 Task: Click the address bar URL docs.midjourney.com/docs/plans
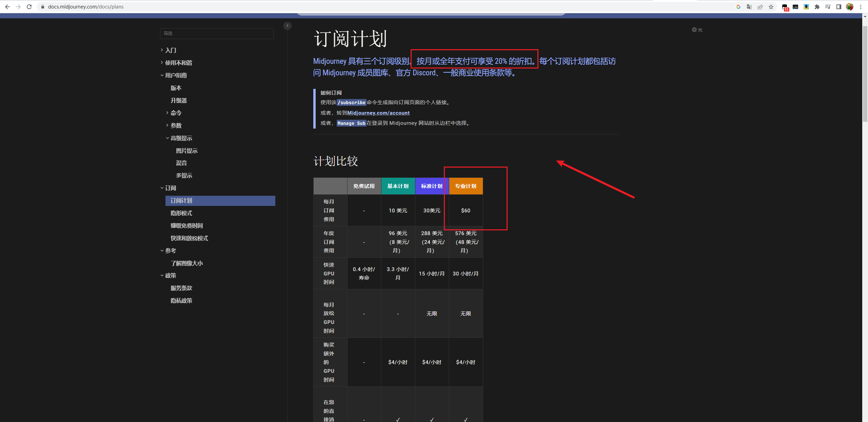[x=86, y=7]
